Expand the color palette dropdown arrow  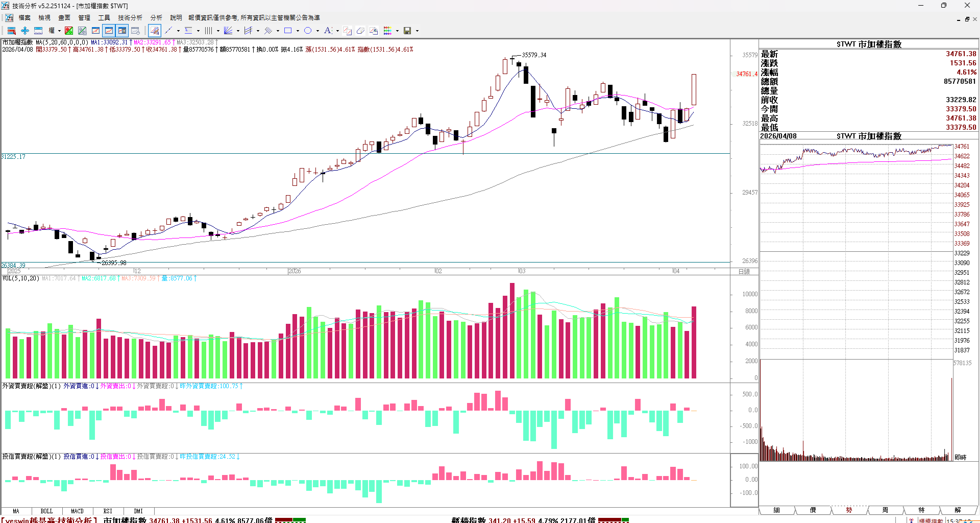pyautogui.click(x=397, y=31)
